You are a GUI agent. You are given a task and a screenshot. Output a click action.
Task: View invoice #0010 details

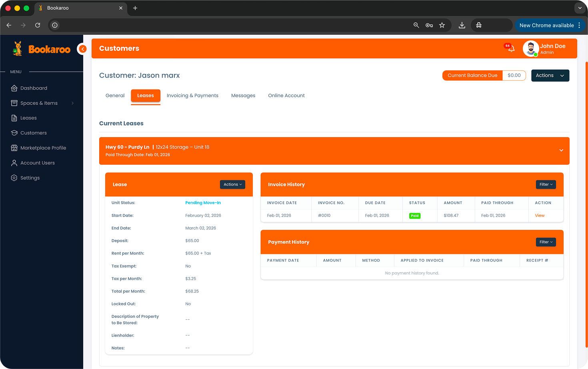click(540, 215)
